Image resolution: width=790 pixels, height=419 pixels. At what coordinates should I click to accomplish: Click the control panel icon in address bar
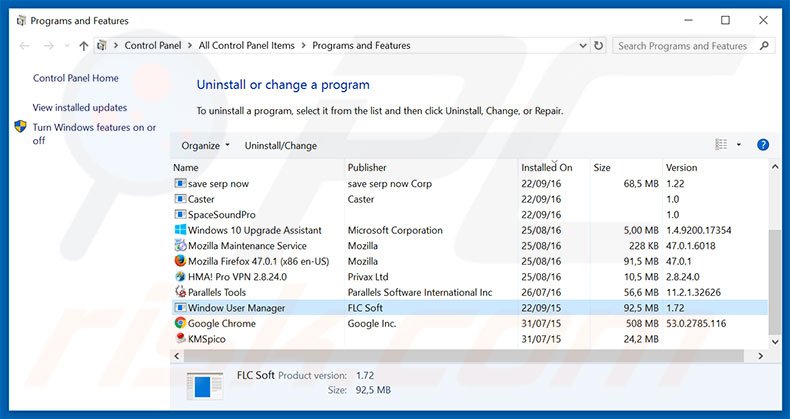(102, 45)
